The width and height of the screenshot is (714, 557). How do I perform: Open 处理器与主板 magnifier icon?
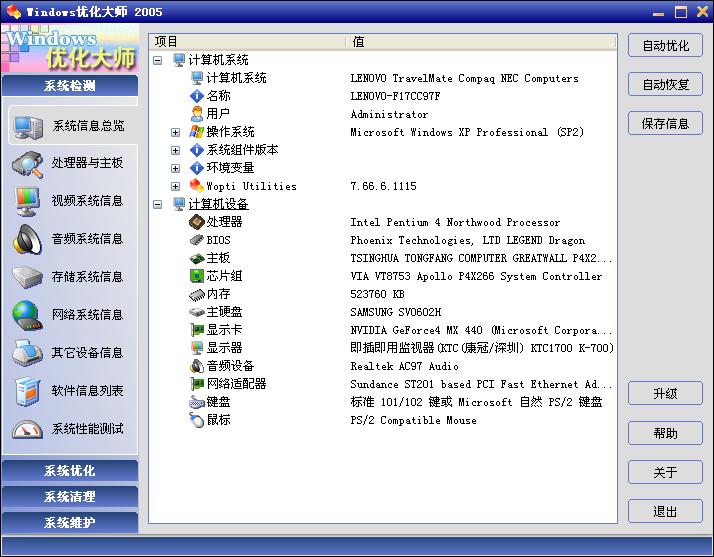28,164
